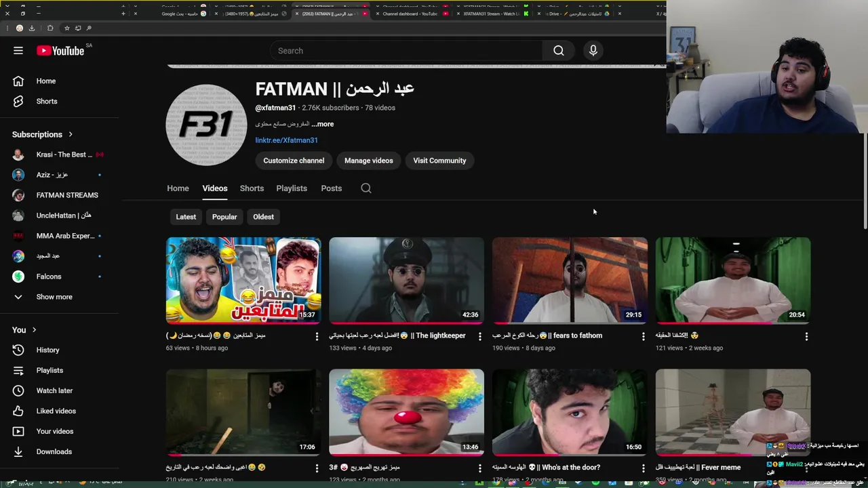This screenshot has width=868, height=488.
Task: Open clown wig 13:46 video thumbnail
Action: pos(407,412)
